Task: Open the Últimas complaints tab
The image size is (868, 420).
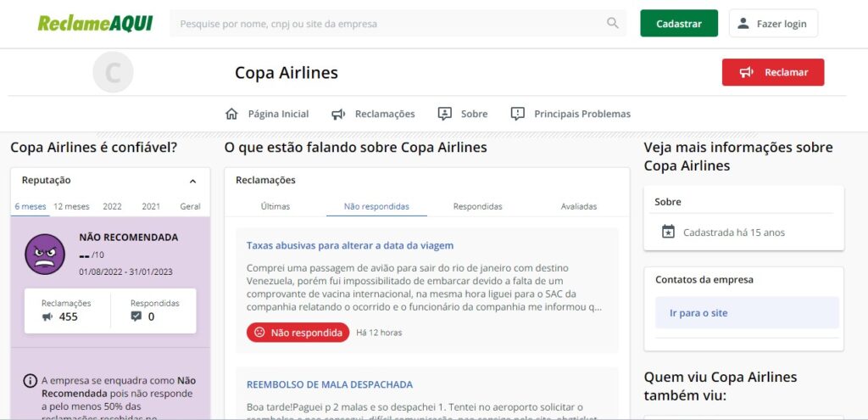Action: point(275,206)
